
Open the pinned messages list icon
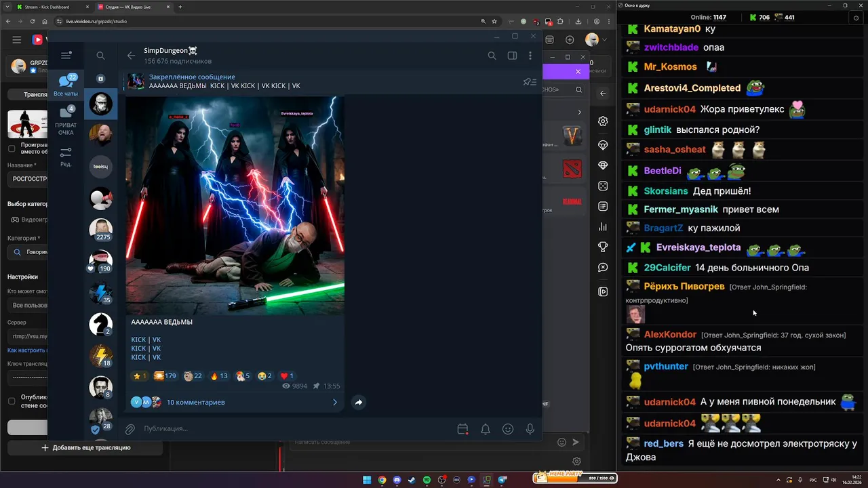click(x=530, y=82)
